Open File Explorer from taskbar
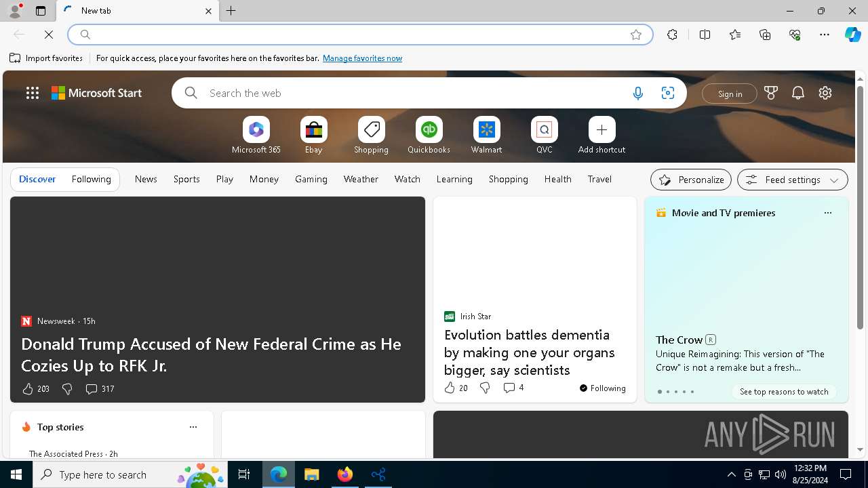This screenshot has width=868, height=488. (311, 474)
